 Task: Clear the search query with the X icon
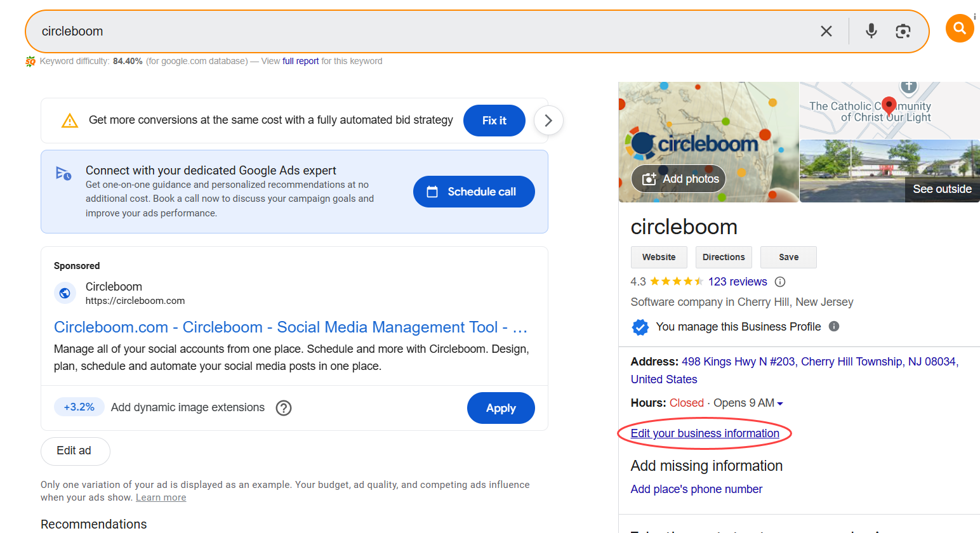pyautogui.click(x=826, y=30)
